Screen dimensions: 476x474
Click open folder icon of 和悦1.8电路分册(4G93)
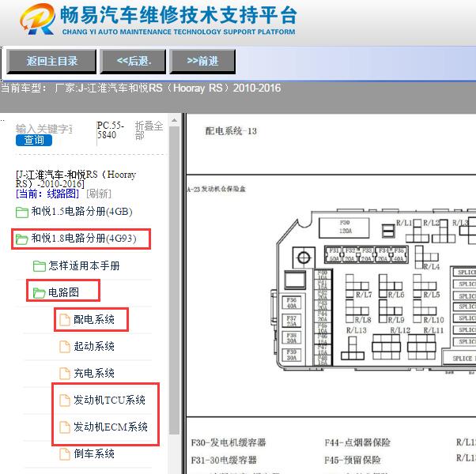(x=22, y=239)
